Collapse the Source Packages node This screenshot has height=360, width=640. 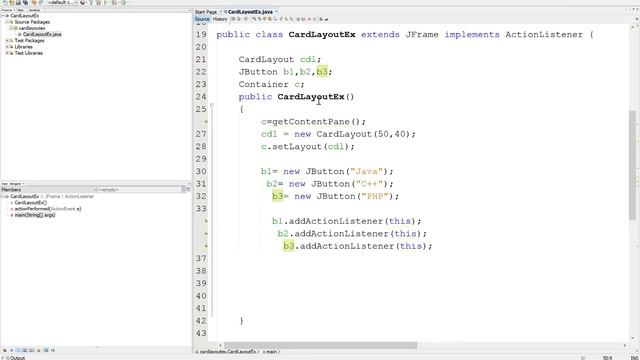[x=7, y=22]
